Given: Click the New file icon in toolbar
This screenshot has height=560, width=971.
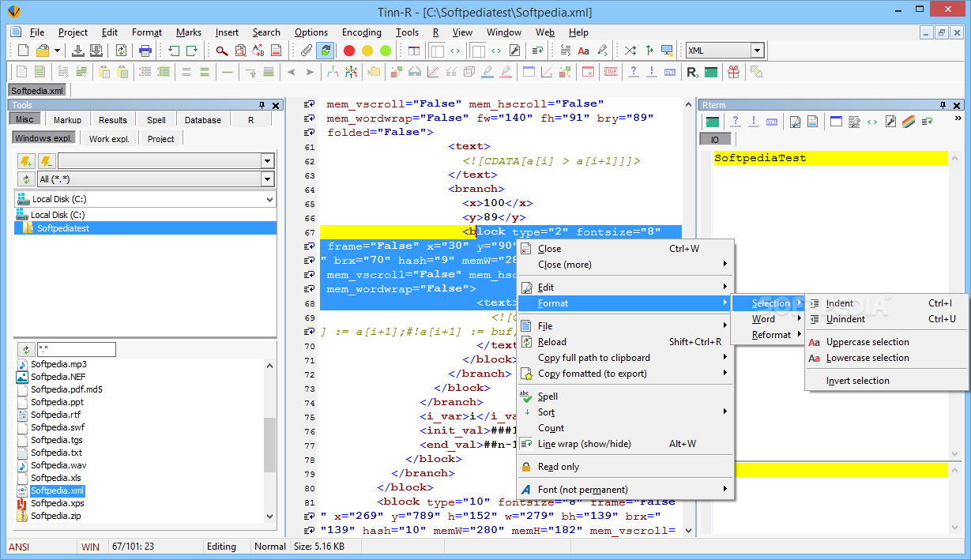Looking at the screenshot, I should pyautogui.click(x=23, y=51).
